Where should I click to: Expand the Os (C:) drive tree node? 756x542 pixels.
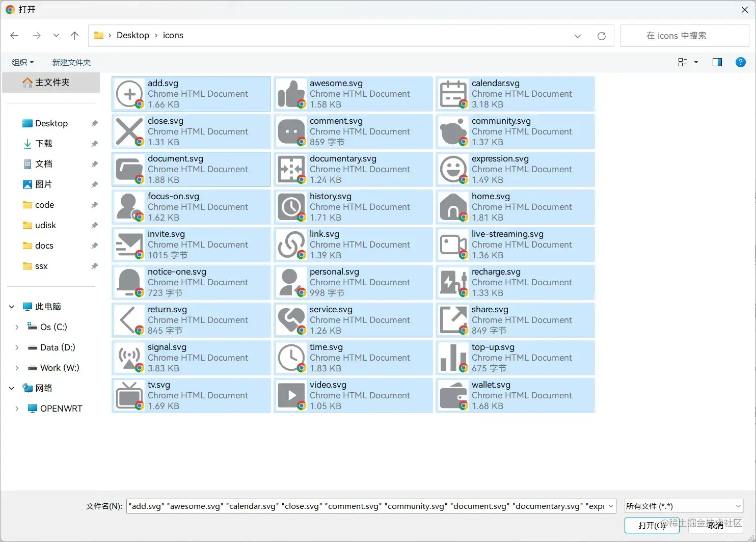click(x=17, y=327)
